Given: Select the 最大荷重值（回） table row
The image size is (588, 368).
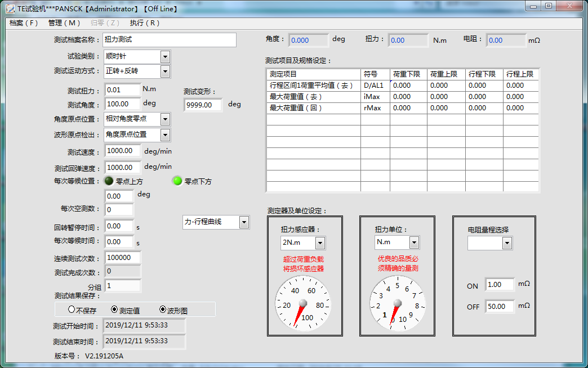Looking at the screenshot, I should (x=403, y=108).
